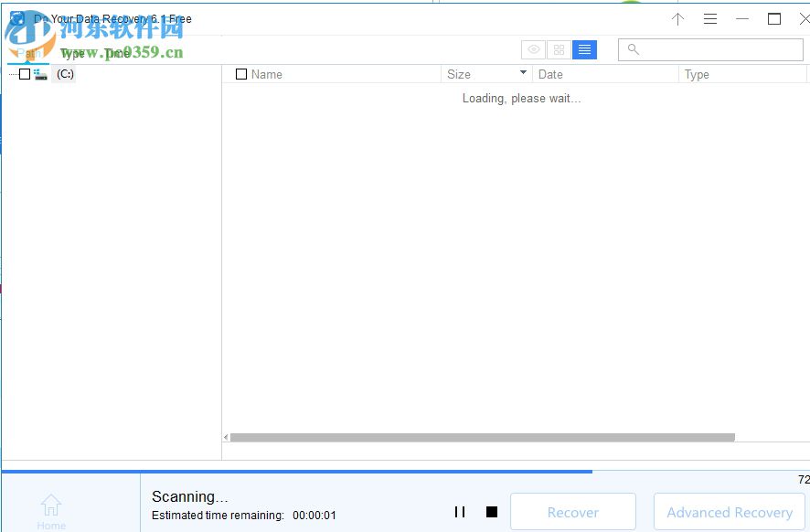The height and width of the screenshot is (532, 810).
Task: Select the list view icon
Action: coord(584,49)
